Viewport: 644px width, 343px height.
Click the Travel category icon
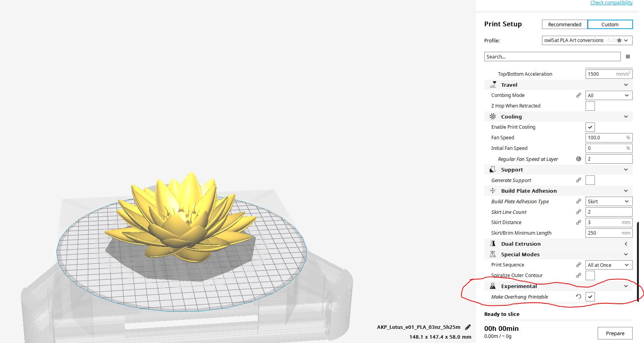click(493, 85)
